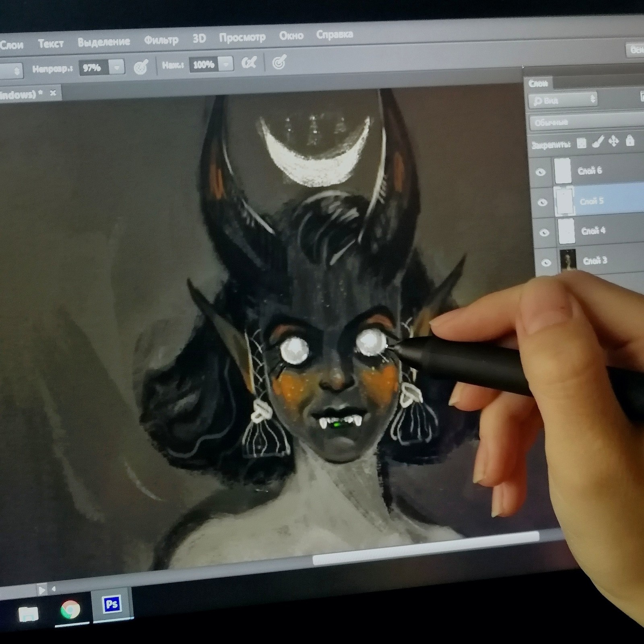Screen dimensions: 644x644
Task: Open the Выделение menu
Action: pos(104,41)
